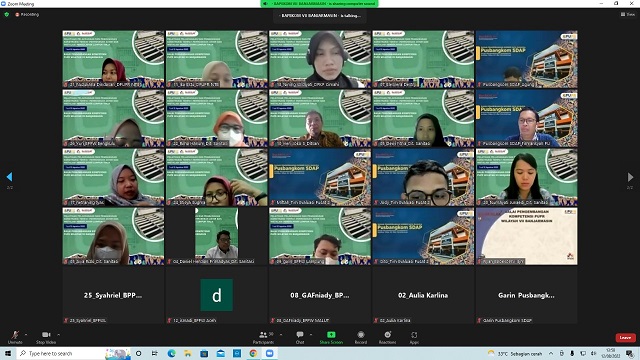Screen dimensions: 640x360
Task: Click the Windows search box
Action: pos(61,353)
